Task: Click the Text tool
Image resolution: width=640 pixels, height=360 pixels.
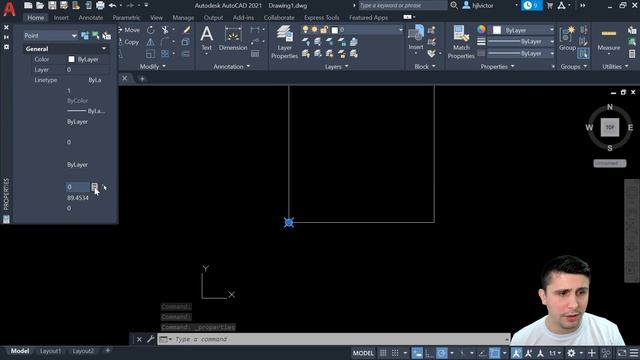Action: pos(207,39)
